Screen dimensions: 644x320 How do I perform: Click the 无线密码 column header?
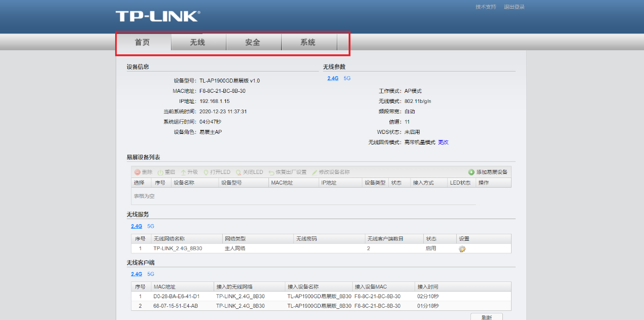point(329,238)
